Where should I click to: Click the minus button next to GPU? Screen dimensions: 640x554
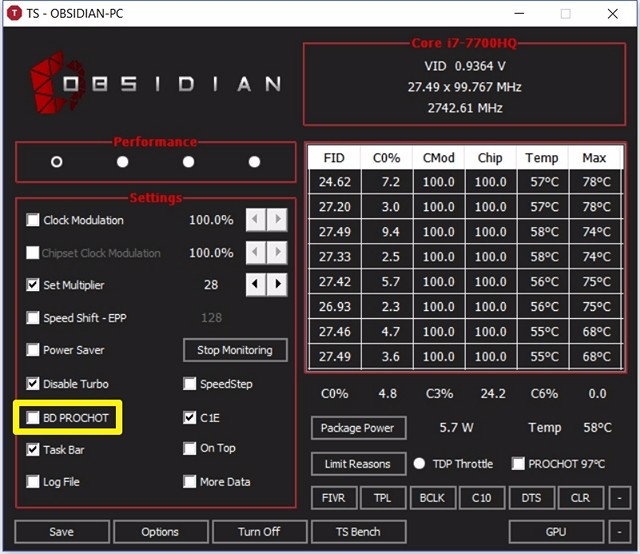tap(620, 532)
